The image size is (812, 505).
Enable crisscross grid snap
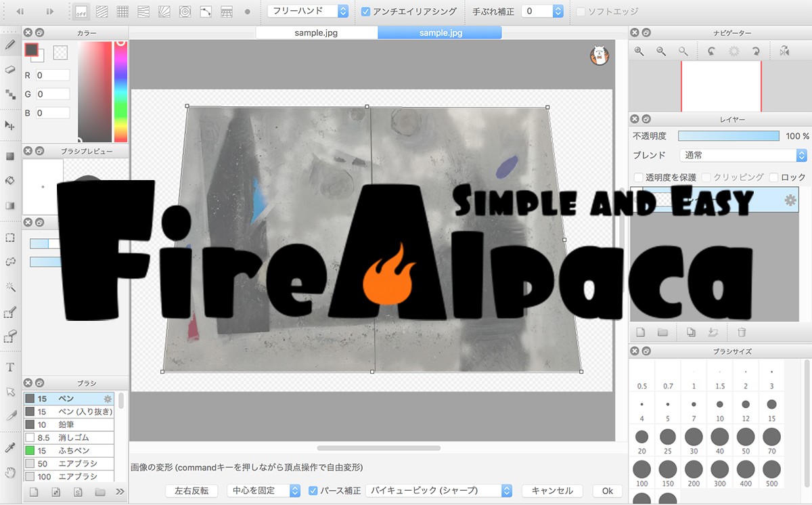pyautogui.click(x=123, y=12)
